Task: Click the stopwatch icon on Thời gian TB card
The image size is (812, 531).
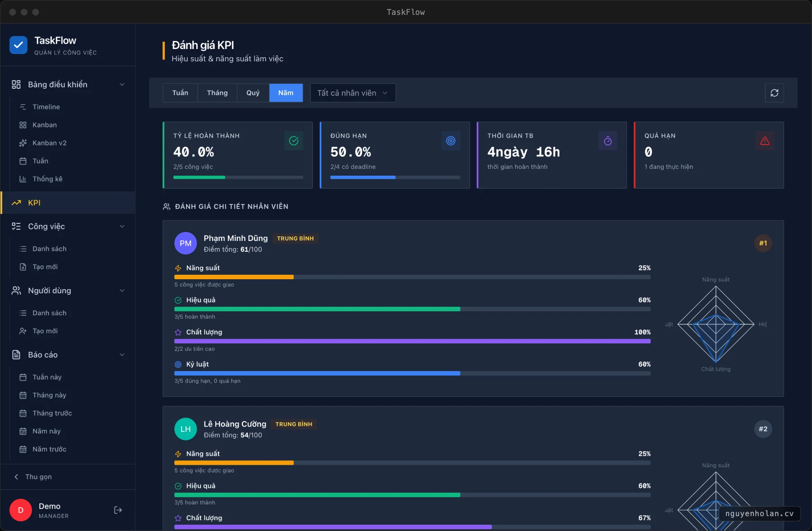Action: (x=608, y=141)
